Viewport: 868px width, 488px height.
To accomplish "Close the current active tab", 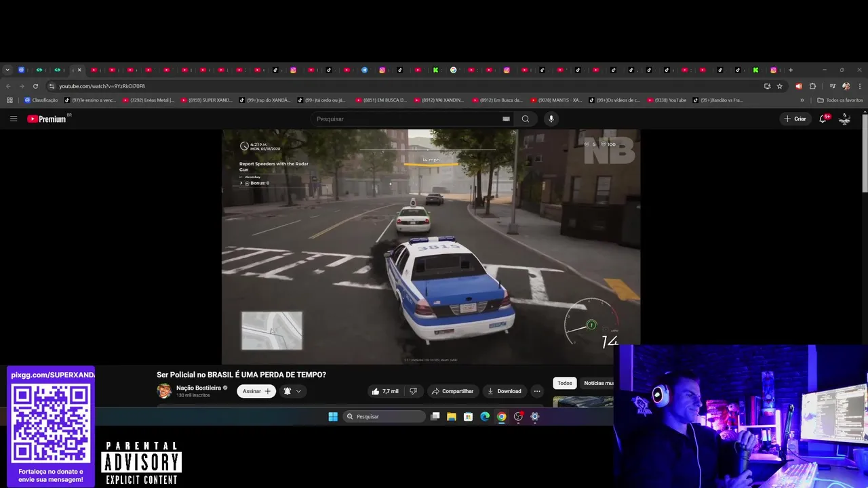I will click(x=79, y=70).
